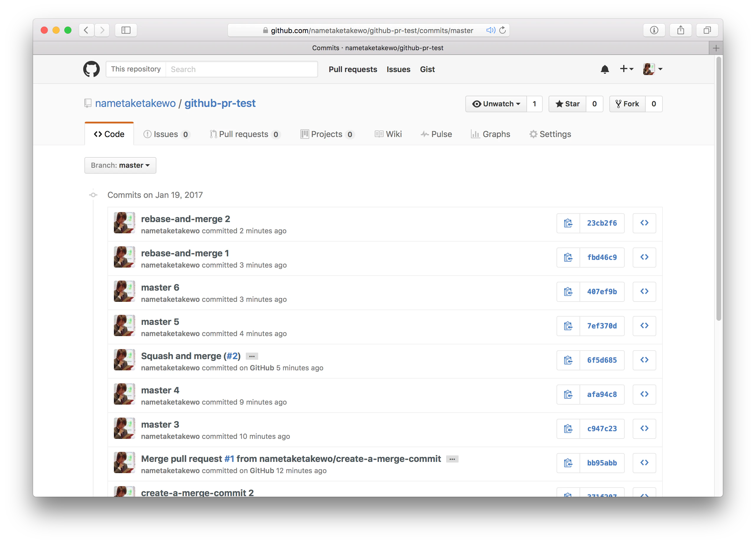Open the rebase-and-merge 2 commit title
The image size is (756, 544).
(x=186, y=219)
